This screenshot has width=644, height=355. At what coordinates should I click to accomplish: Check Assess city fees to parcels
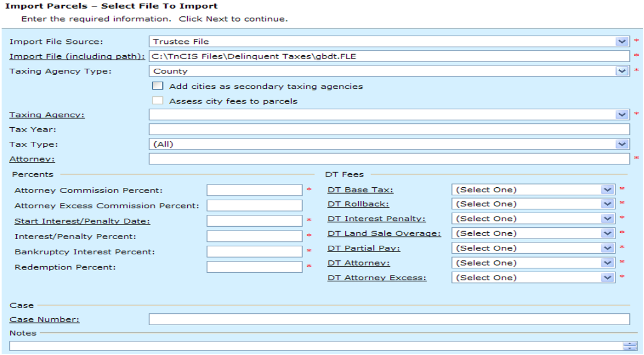[157, 101]
